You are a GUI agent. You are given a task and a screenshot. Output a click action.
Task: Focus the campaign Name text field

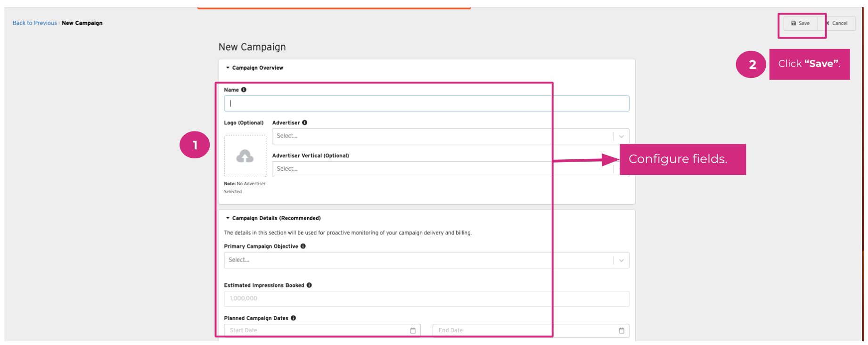(x=426, y=104)
